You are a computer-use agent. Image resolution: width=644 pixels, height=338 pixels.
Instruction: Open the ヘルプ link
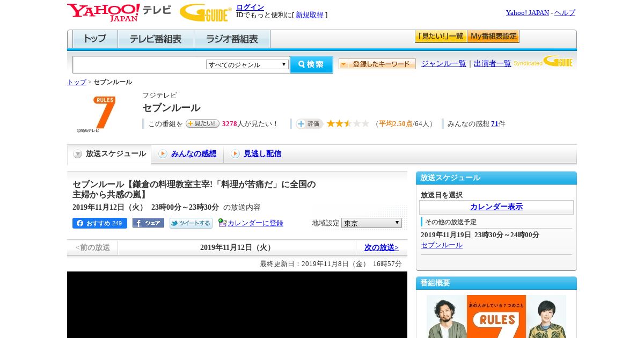[x=565, y=13]
